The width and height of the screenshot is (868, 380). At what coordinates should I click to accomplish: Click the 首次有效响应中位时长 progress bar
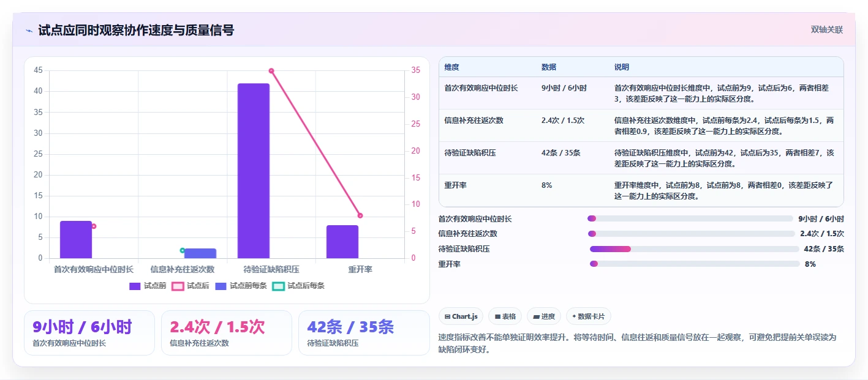(690, 218)
